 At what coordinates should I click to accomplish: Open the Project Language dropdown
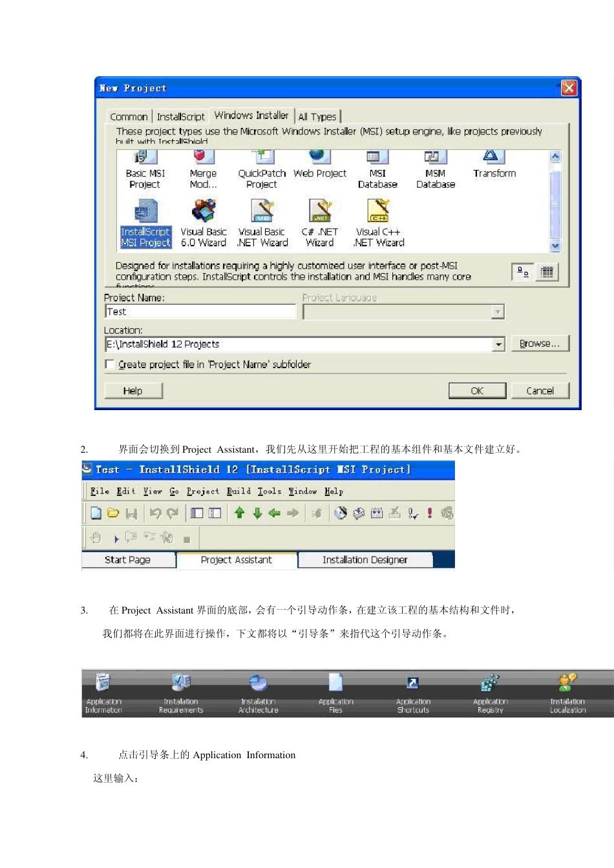497,312
